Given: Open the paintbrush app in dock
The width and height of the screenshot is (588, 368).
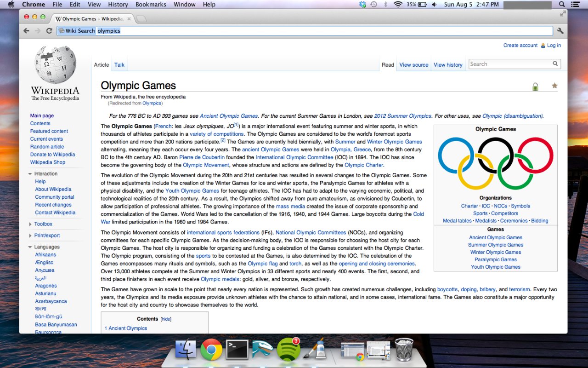Looking at the screenshot, I should [x=315, y=350].
